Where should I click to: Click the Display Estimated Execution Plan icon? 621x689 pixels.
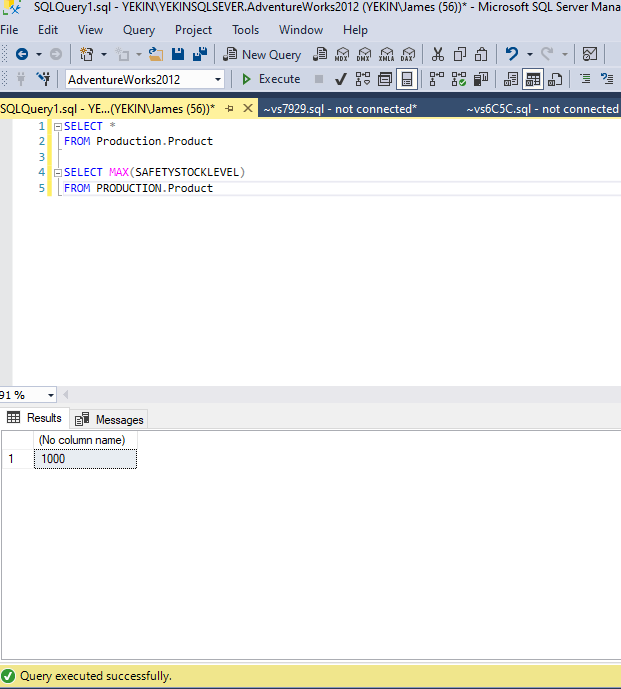click(x=363, y=80)
